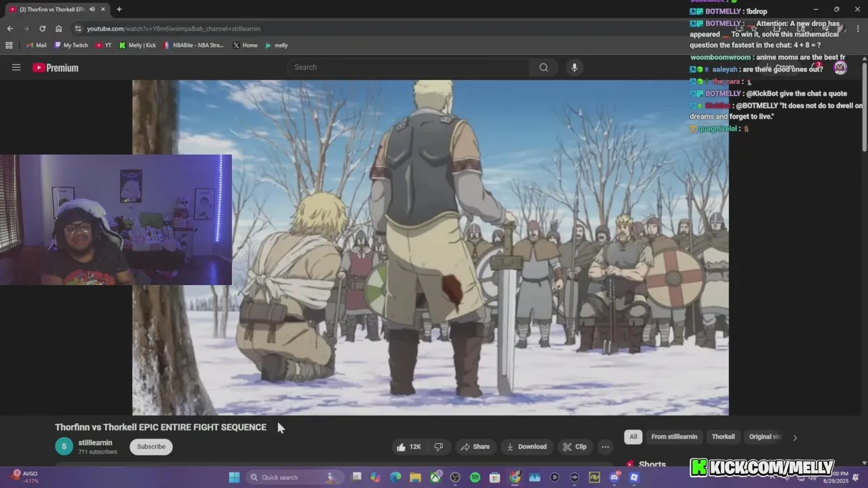Viewport: 868px width, 488px height.
Task: Like the video with thumbs up
Action: [x=409, y=447]
